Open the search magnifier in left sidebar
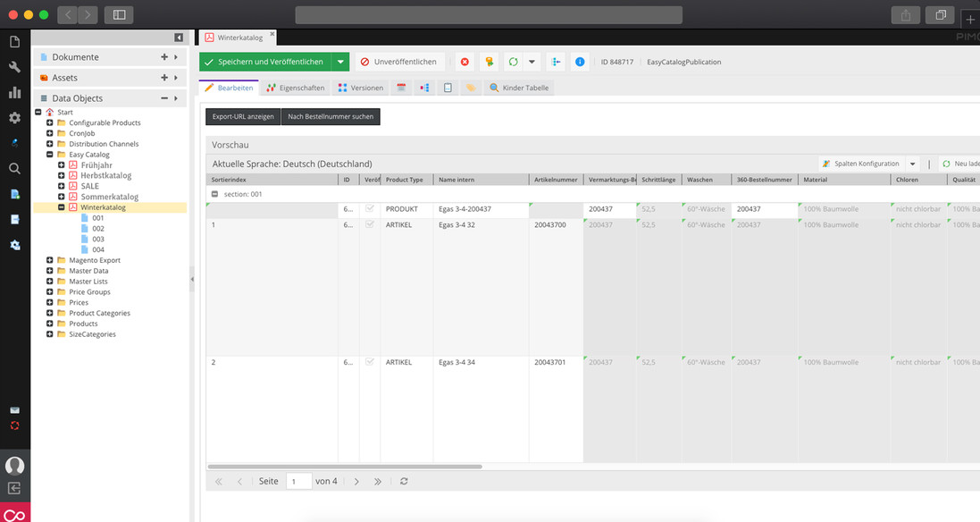980x522 pixels. 14,168
